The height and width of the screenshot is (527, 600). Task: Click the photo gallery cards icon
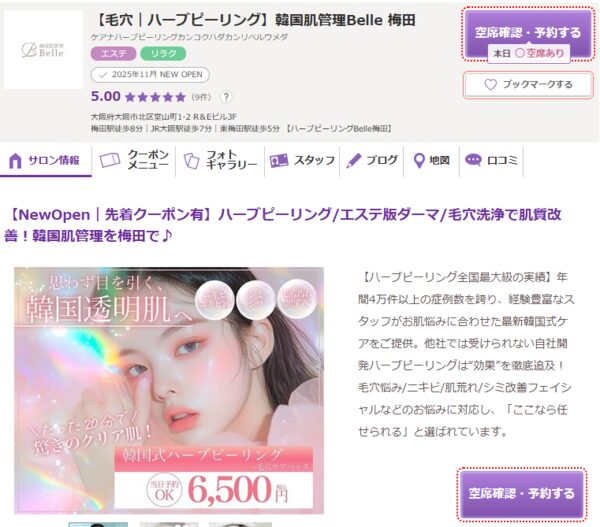(x=191, y=161)
